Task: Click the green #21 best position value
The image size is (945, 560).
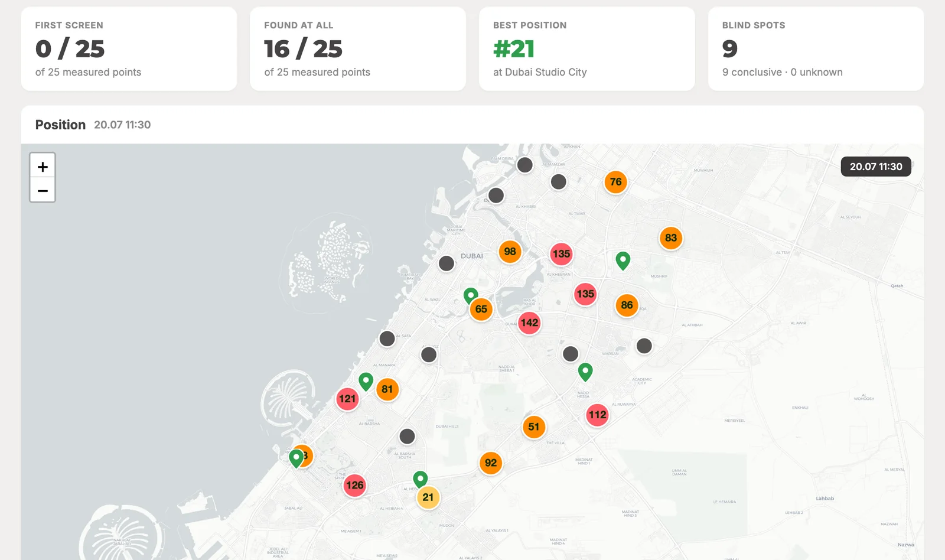Action: (514, 49)
